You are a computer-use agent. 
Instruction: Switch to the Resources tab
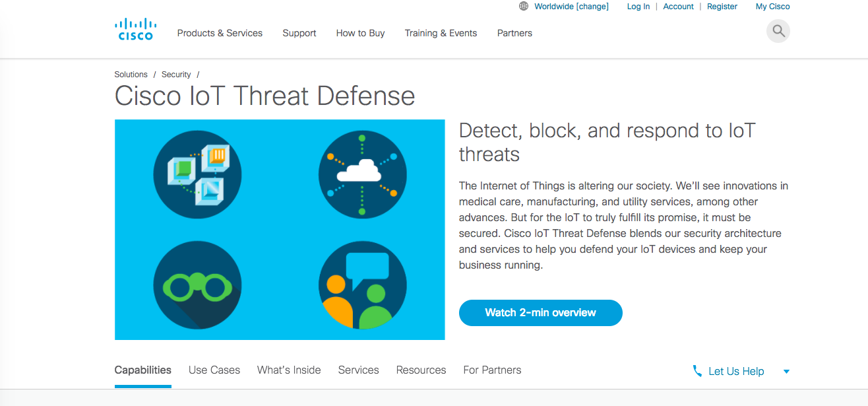tap(421, 370)
